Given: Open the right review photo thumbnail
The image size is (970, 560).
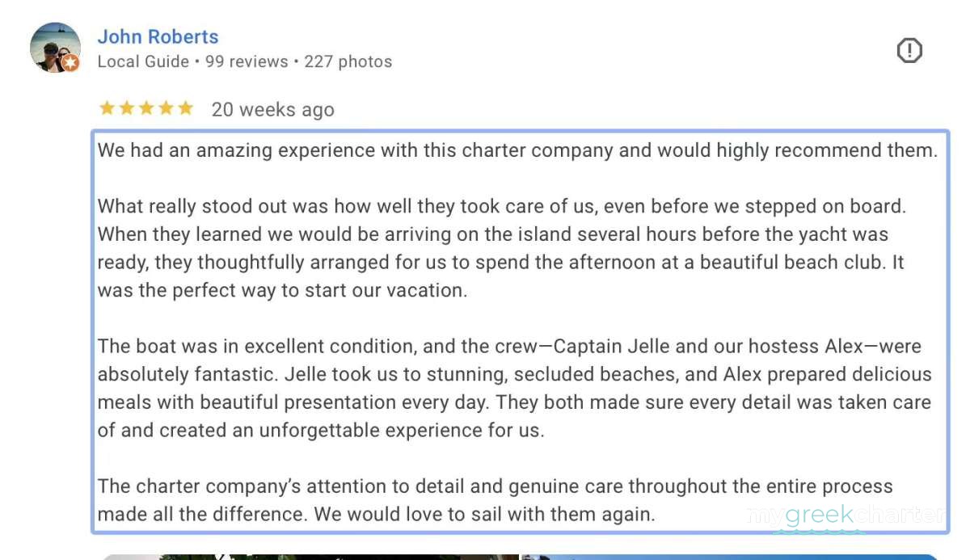Looking at the screenshot, I should pos(727,556).
